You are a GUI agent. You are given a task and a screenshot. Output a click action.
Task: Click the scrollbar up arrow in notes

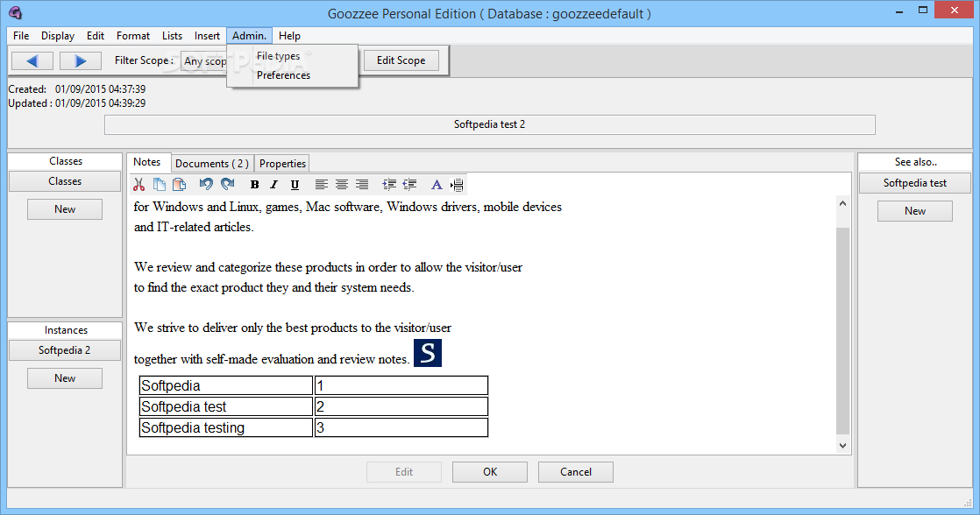[x=842, y=203]
